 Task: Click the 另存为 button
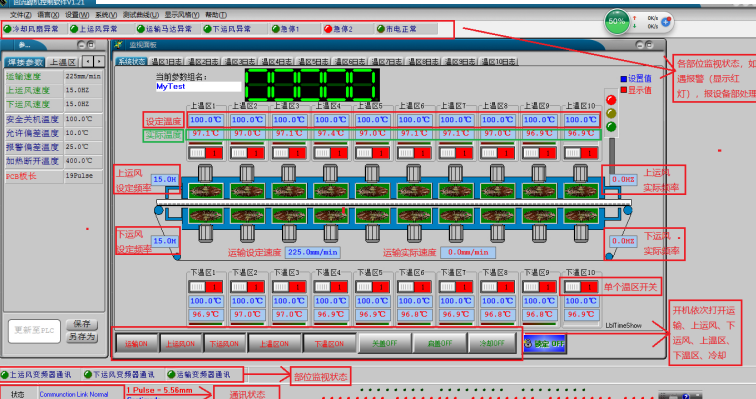[82, 337]
